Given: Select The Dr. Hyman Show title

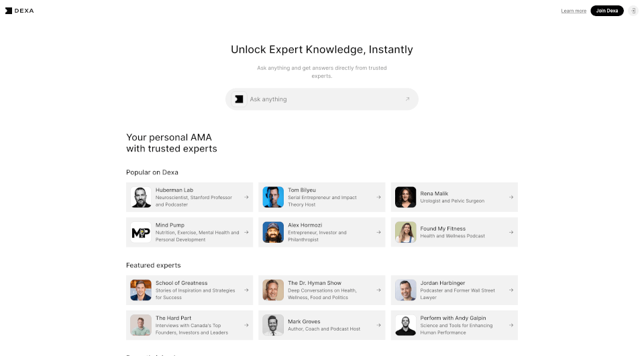Looking at the screenshot, I should tap(315, 283).
